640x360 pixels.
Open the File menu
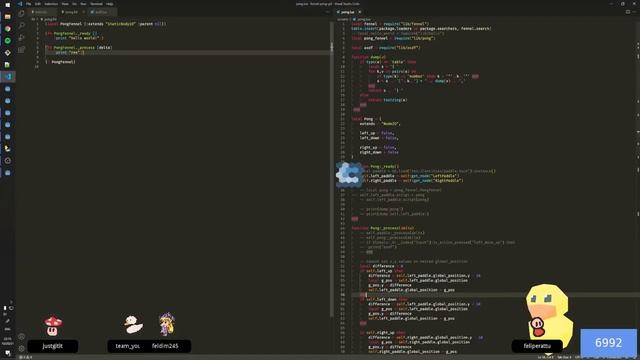tap(28, 4)
